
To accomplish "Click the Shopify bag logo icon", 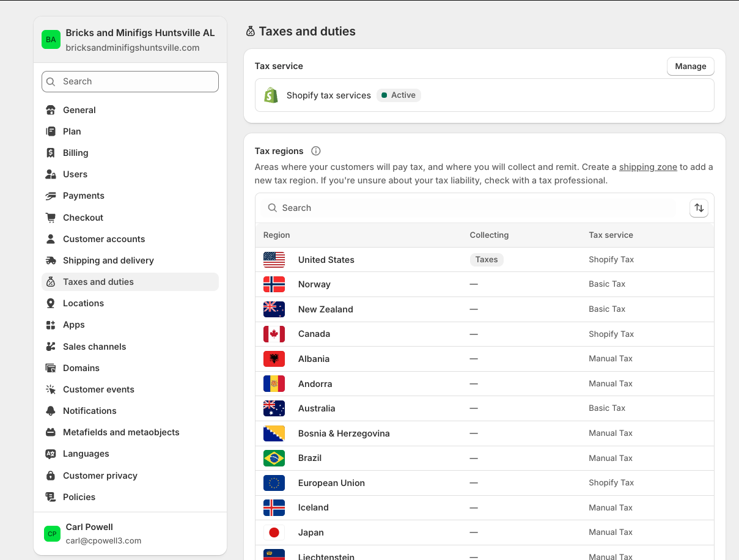I will point(271,95).
